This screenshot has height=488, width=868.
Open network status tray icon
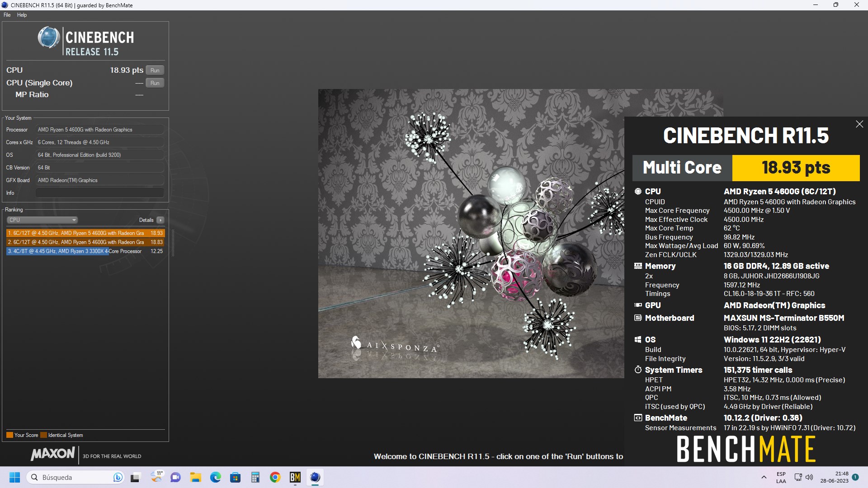point(798,477)
